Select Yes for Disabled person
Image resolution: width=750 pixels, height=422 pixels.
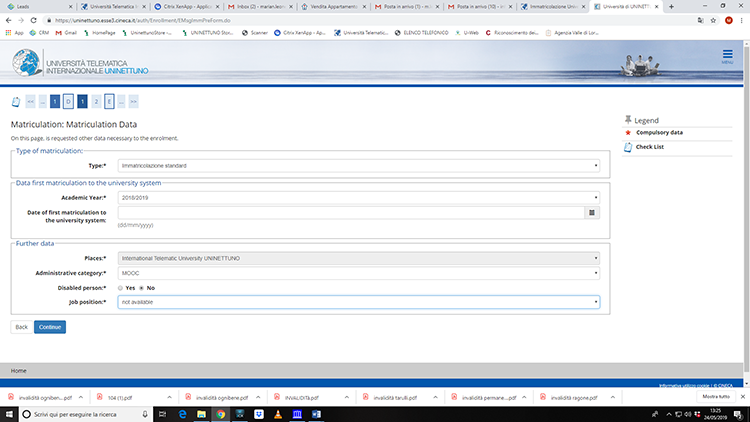click(x=122, y=287)
